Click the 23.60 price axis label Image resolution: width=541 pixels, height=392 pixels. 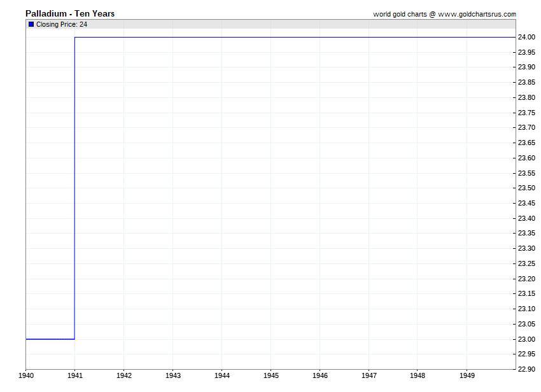[527, 158]
